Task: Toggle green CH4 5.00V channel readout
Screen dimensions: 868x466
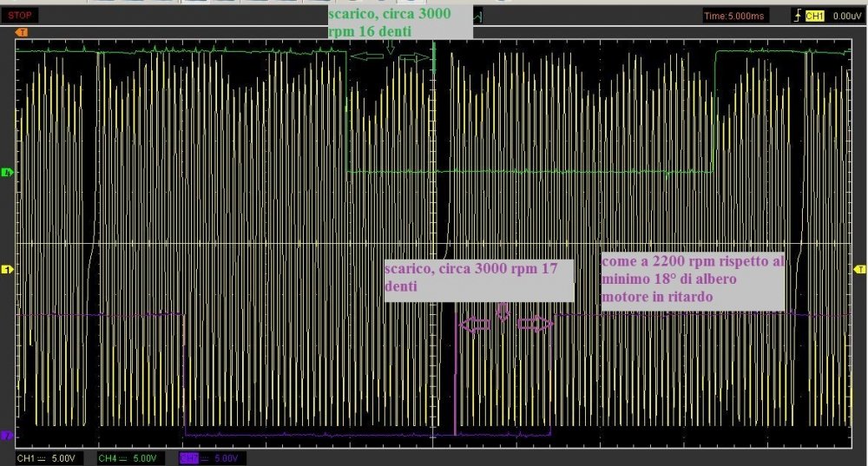Action: pyautogui.click(x=127, y=457)
